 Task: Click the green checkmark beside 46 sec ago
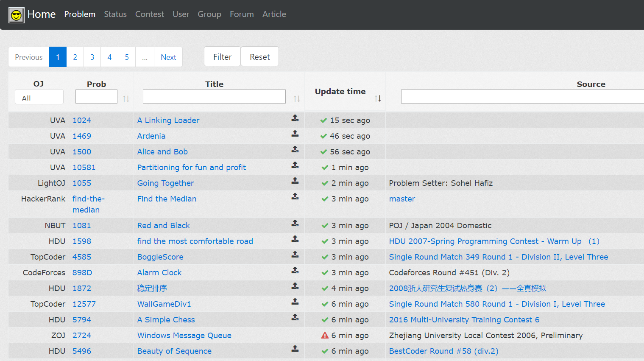(323, 136)
